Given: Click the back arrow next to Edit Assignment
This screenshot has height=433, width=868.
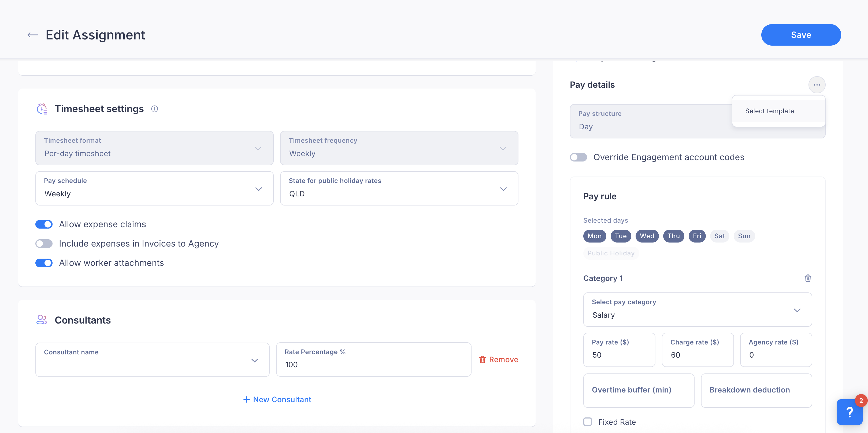Looking at the screenshot, I should (x=32, y=35).
